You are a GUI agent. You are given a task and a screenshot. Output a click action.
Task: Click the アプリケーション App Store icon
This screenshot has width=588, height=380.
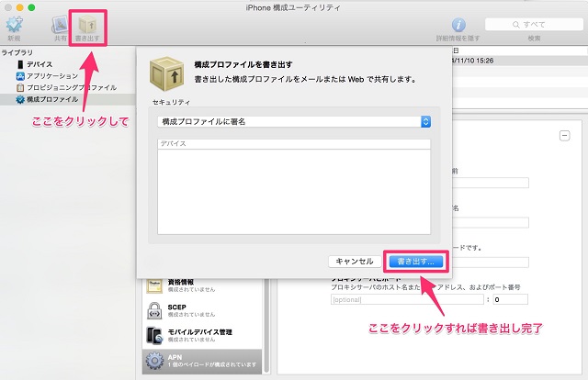point(20,76)
